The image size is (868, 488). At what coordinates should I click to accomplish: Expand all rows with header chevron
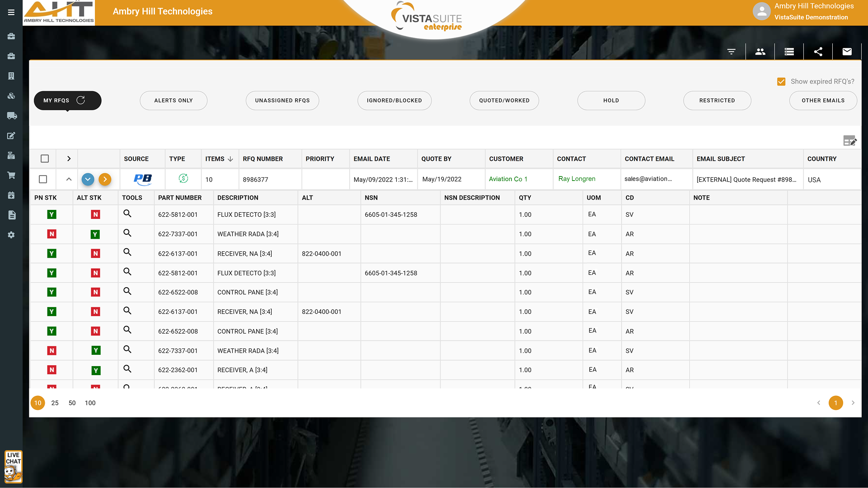click(69, 159)
